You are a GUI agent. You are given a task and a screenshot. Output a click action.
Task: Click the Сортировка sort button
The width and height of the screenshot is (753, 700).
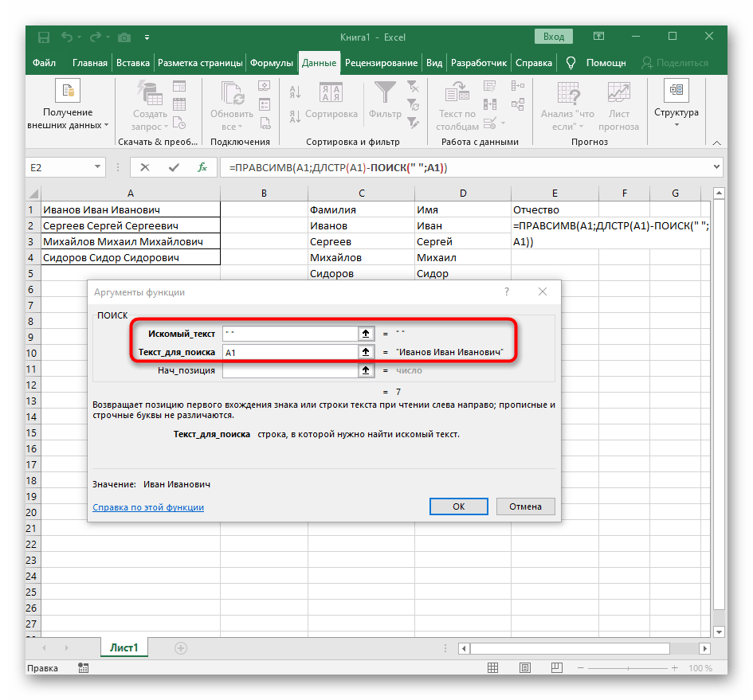331,100
